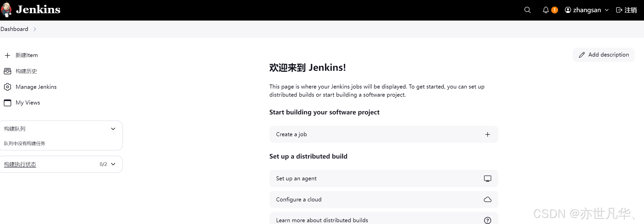Go to the Dashboard breadcrumb
This screenshot has height=224, width=644.
tap(14, 29)
